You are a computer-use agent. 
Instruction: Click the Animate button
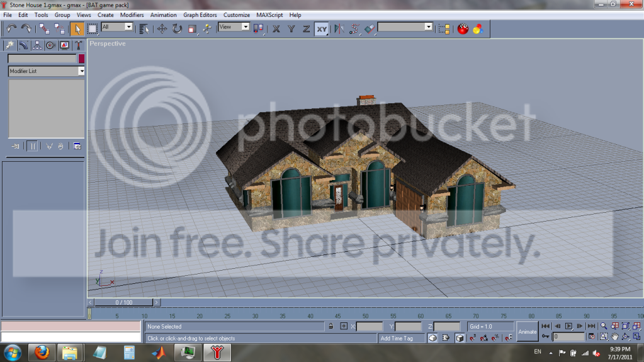(x=528, y=332)
